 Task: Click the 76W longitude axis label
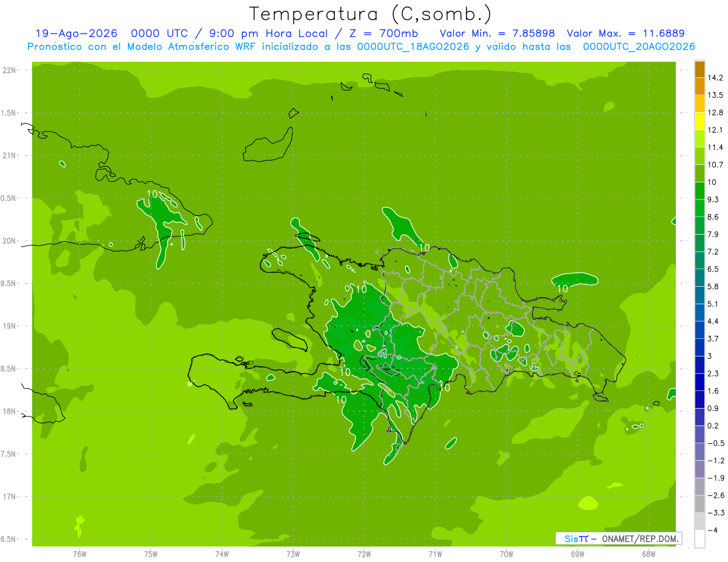click(x=79, y=554)
